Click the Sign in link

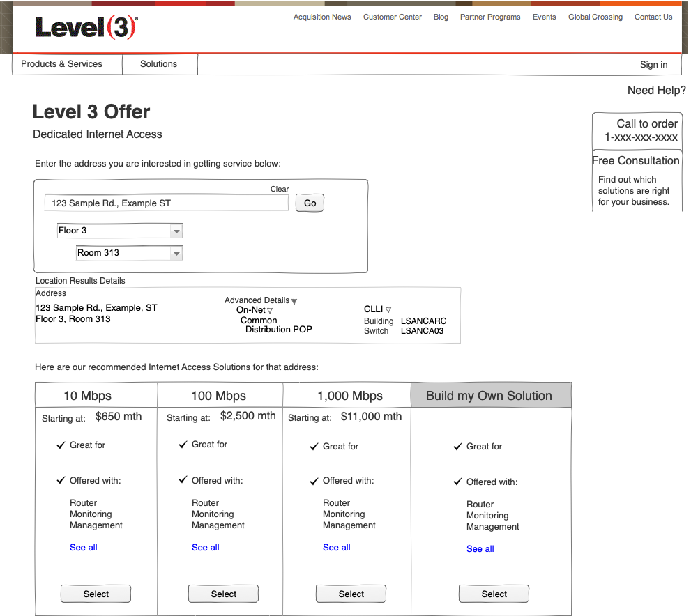653,64
